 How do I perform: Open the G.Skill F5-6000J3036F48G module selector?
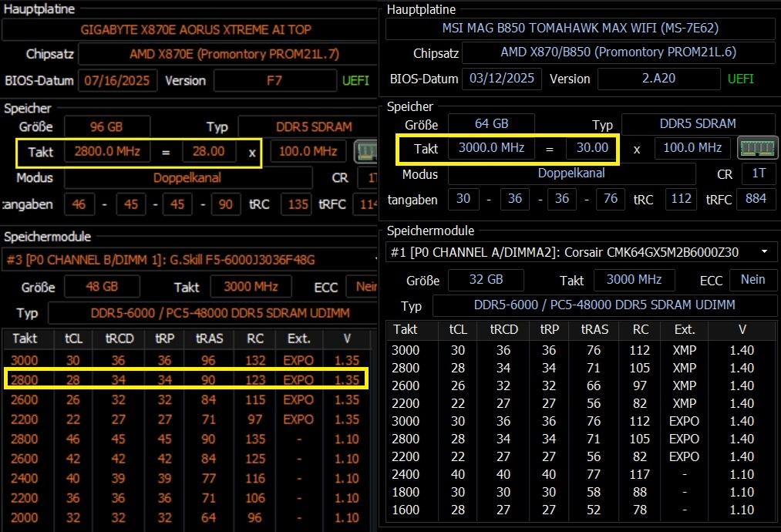click(x=189, y=260)
